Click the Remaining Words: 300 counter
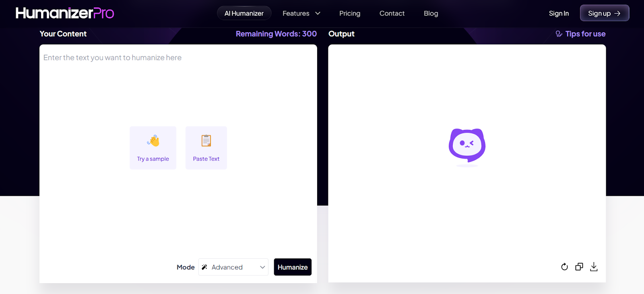The width and height of the screenshot is (644, 294). pyautogui.click(x=276, y=34)
